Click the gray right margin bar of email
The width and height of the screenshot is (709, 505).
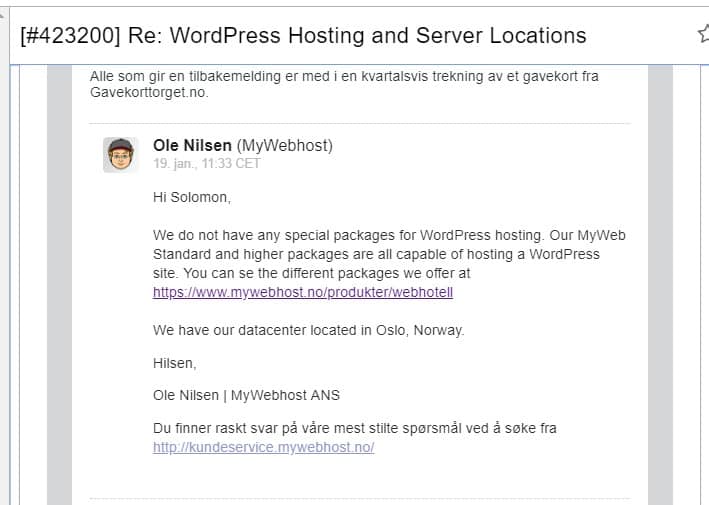661,285
